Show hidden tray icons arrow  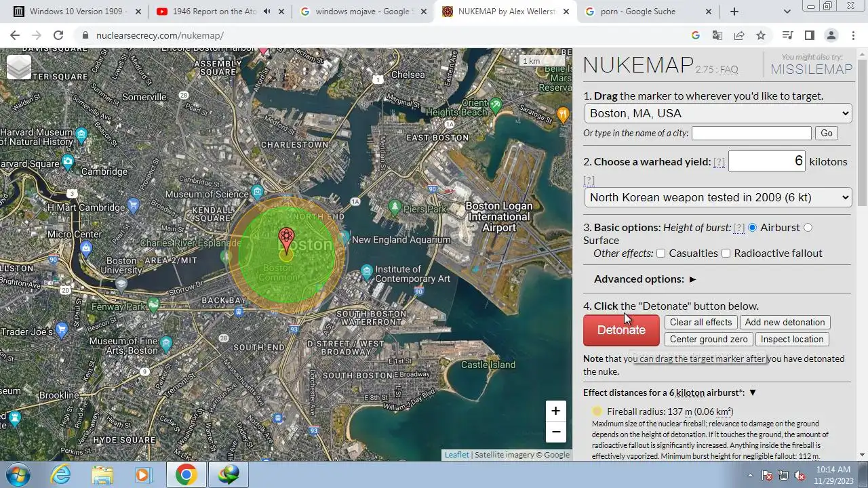point(750,475)
